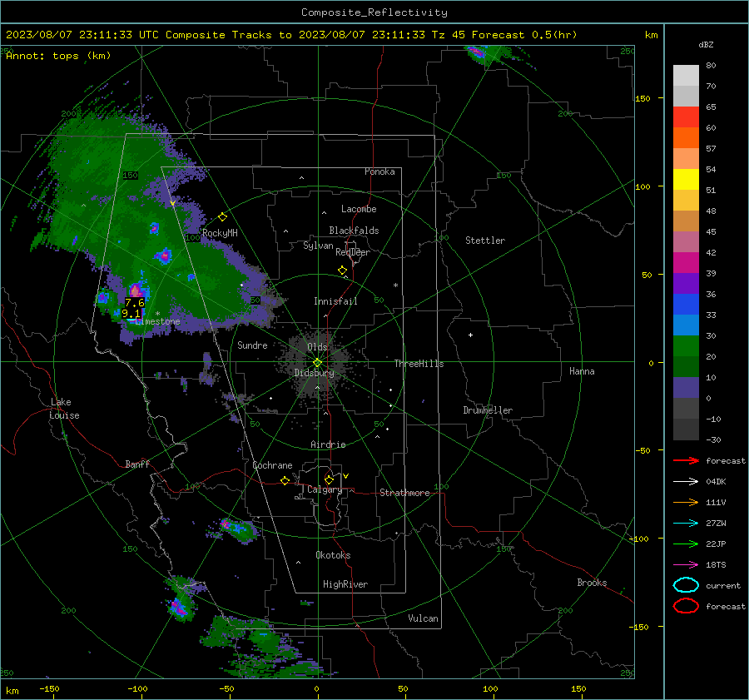
Task: Click the Calgary map label
Action: point(325,489)
